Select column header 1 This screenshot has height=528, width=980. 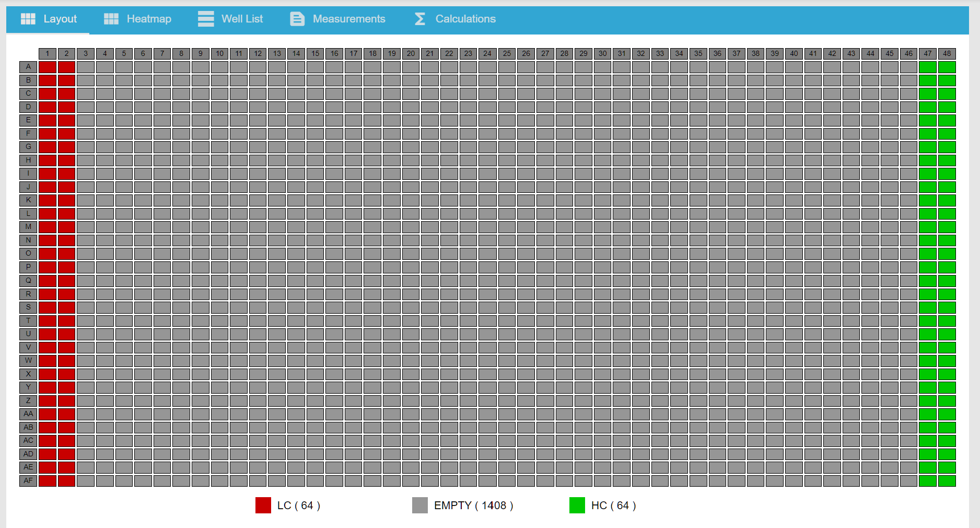tap(48, 53)
